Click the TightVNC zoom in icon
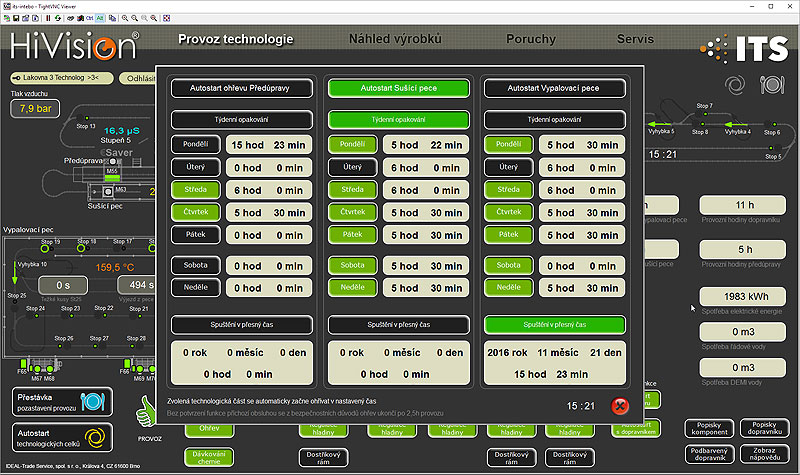 pyautogui.click(x=123, y=19)
